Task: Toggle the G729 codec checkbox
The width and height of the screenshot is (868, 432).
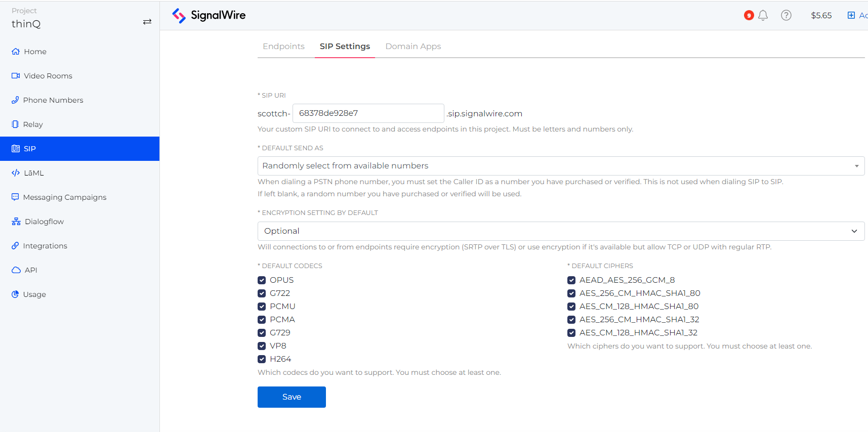Action: pos(262,333)
